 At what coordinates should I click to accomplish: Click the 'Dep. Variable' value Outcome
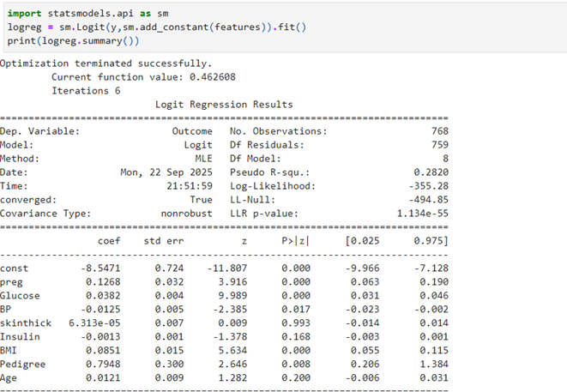click(x=192, y=131)
